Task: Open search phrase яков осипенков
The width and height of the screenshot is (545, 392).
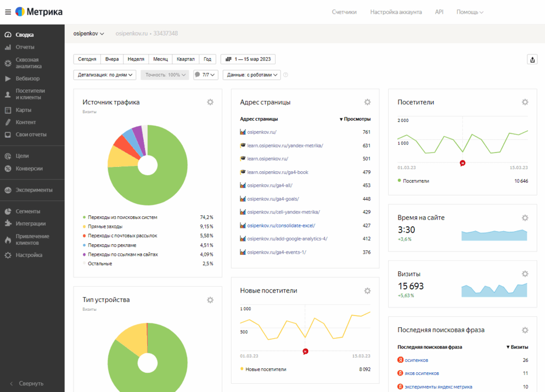Action: [x=422, y=373]
